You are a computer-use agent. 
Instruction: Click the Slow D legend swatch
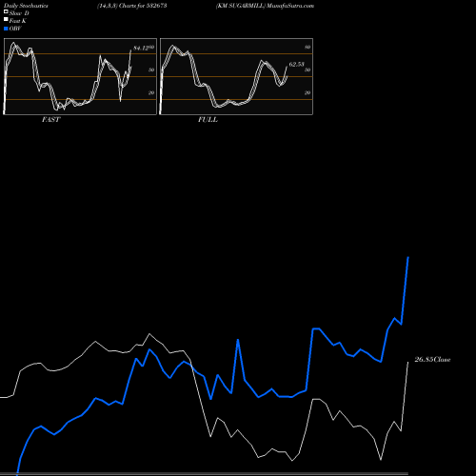click(6, 12)
